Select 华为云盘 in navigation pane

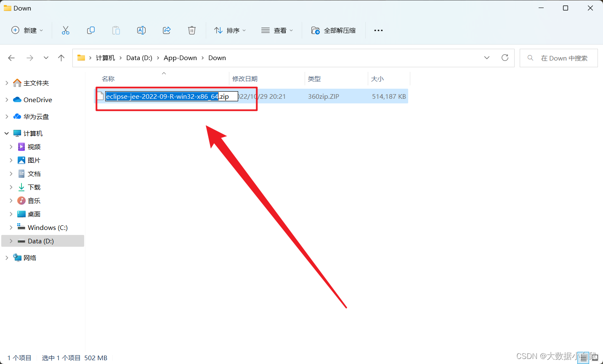(x=36, y=117)
